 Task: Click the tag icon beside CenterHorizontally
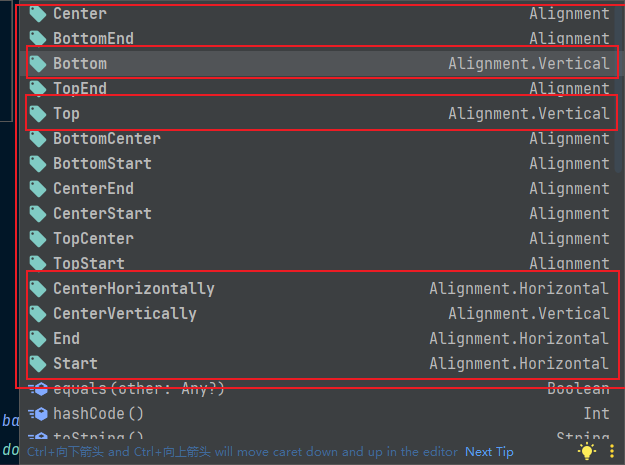[x=38, y=289]
